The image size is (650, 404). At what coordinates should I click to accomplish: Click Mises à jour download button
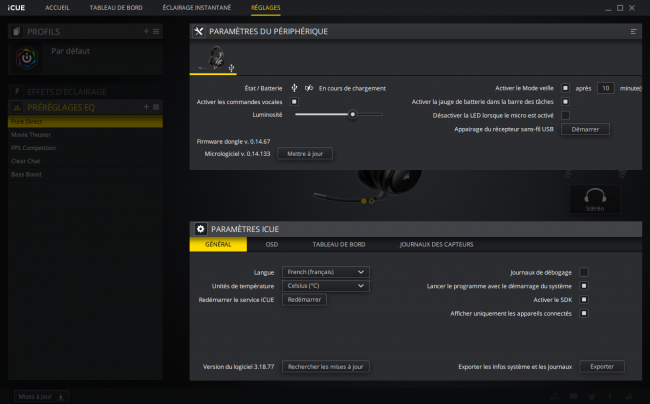41,397
